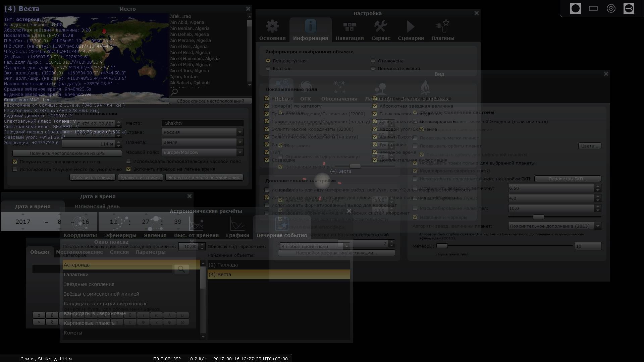Open the Сервис tools tab
The width and height of the screenshot is (644, 362).
click(x=381, y=30)
